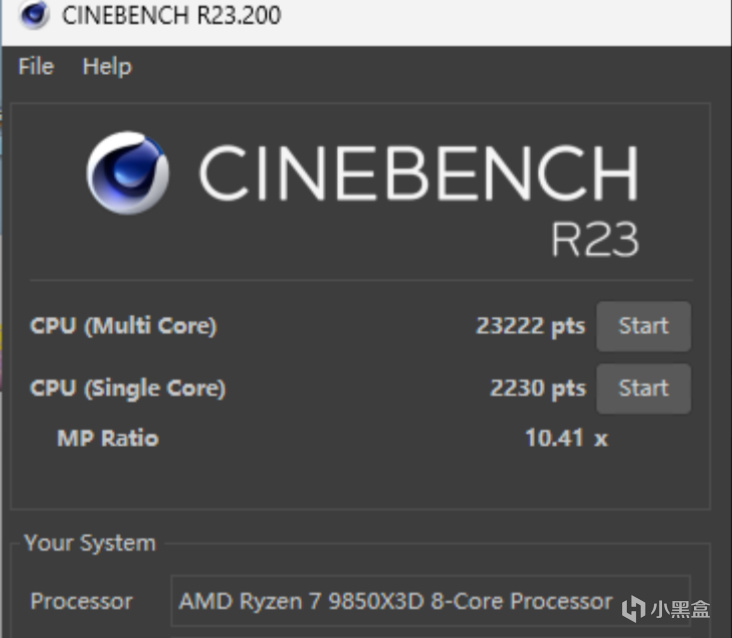This screenshot has width=732, height=638.
Task: Select the Processor name field
Action: (430, 601)
